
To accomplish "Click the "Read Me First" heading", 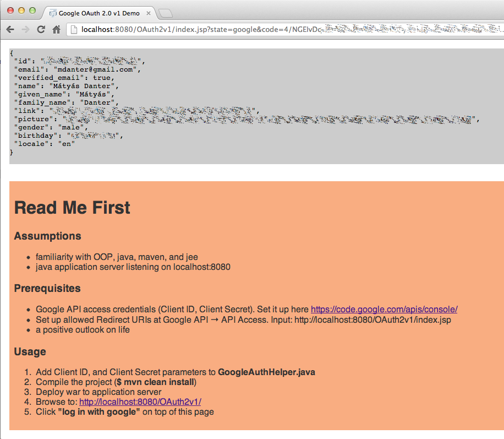I will point(72,208).
